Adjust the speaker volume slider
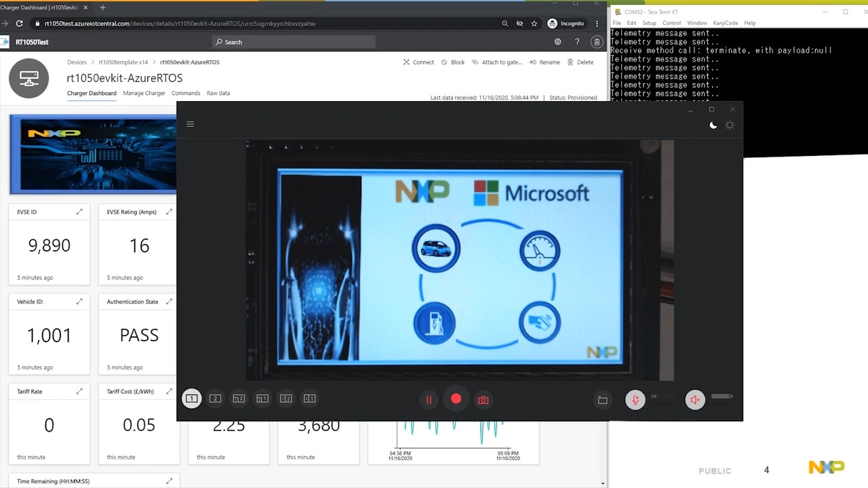868x488 pixels. [722, 396]
